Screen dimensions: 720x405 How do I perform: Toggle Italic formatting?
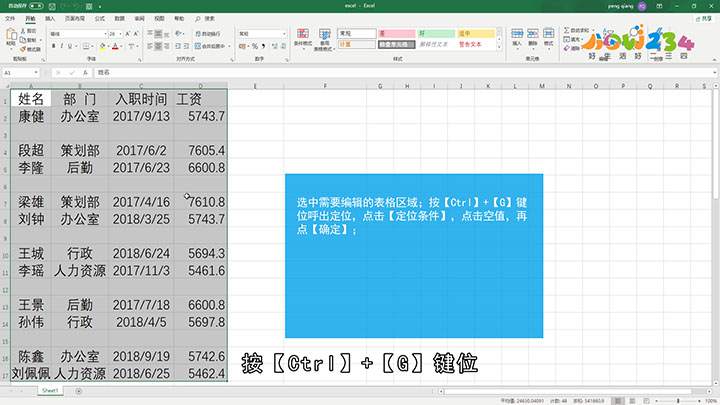tap(62, 46)
